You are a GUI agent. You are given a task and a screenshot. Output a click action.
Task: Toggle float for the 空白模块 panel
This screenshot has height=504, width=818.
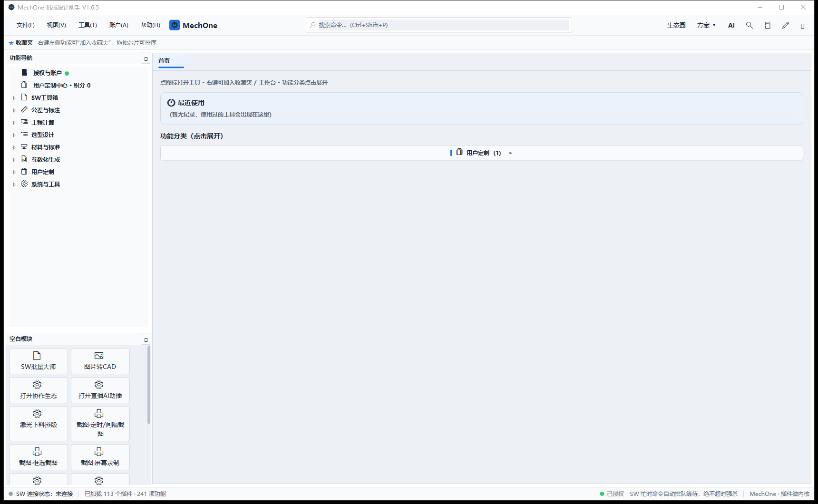[x=146, y=339]
